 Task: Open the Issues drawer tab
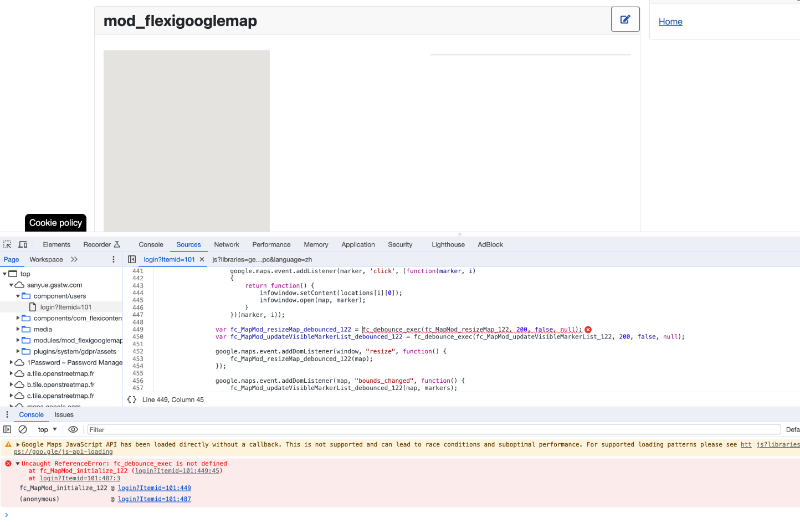coord(64,414)
